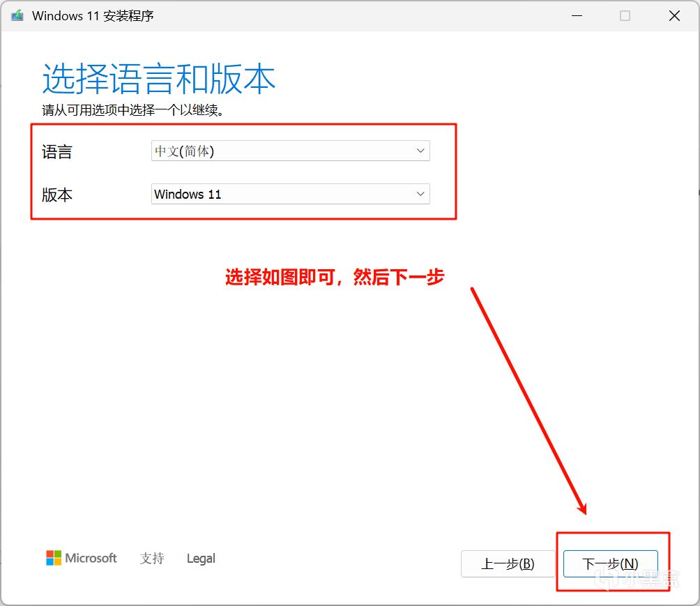The image size is (700, 606).
Task: Open the 语言 dropdown showing 中文(简体)
Action: [x=290, y=151]
